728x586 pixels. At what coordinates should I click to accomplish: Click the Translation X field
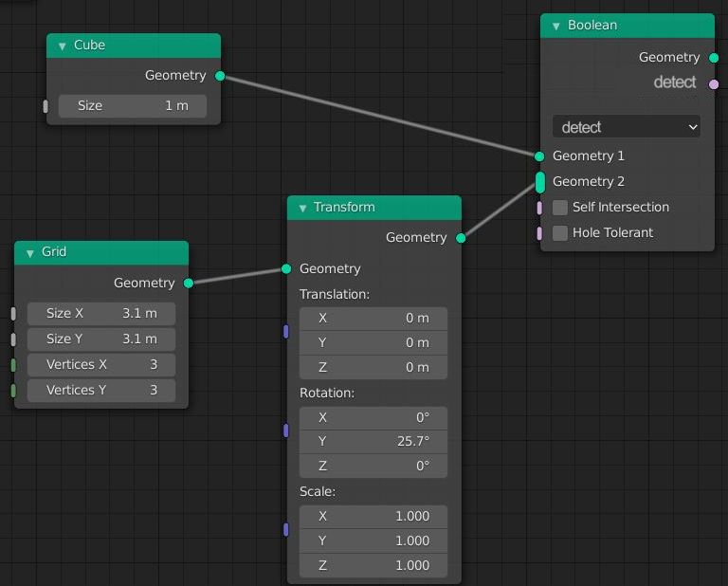[x=373, y=318]
